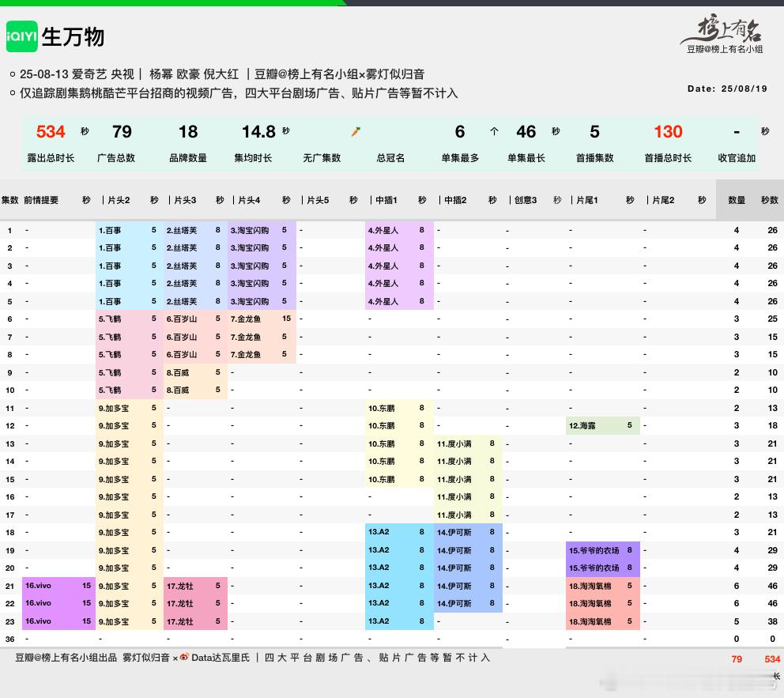Image resolution: width=784 pixels, height=698 pixels.
Task: Click episode number 36 in last row
Action: tap(10, 639)
